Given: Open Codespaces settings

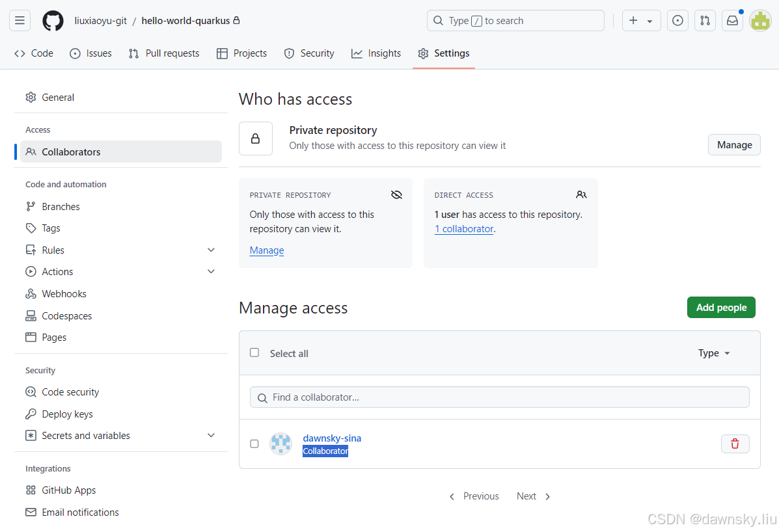Looking at the screenshot, I should point(121,315).
